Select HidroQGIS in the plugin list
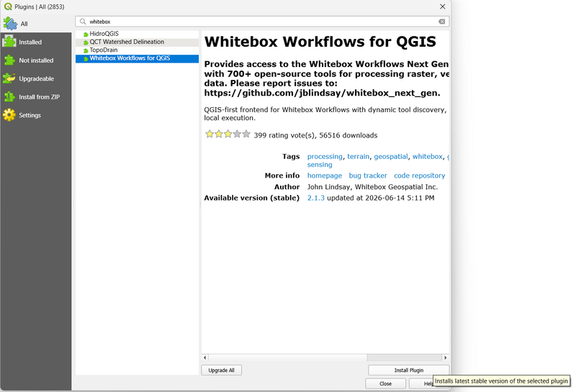Viewport: 576px width, 392px height. click(x=137, y=34)
